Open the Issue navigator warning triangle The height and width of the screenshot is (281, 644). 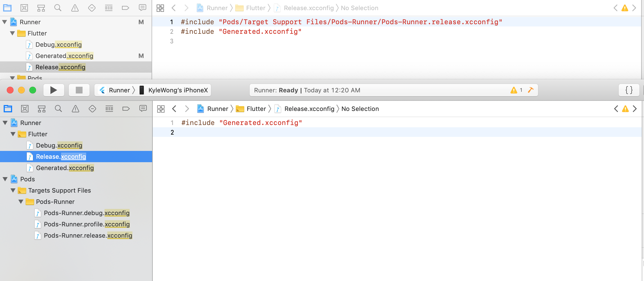(75, 108)
